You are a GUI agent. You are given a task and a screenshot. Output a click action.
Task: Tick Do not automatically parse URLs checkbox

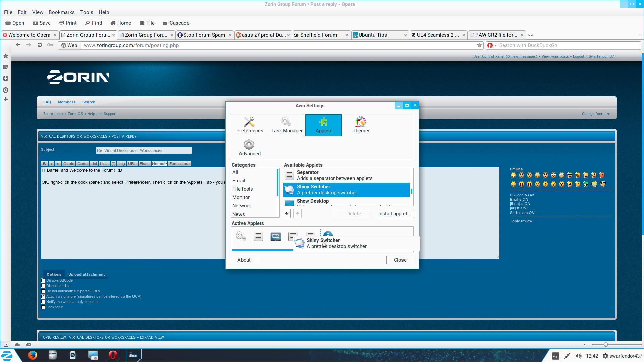(43, 291)
